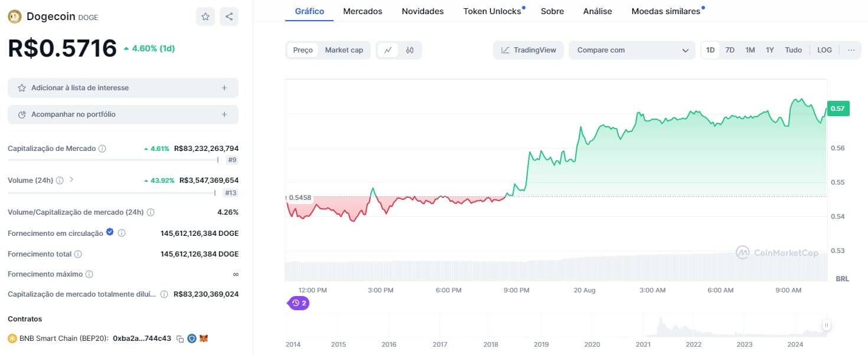Image resolution: width=868 pixels, height=355 pixels.
Task: Click the ∞ max supply value
Action: [236, 274]
